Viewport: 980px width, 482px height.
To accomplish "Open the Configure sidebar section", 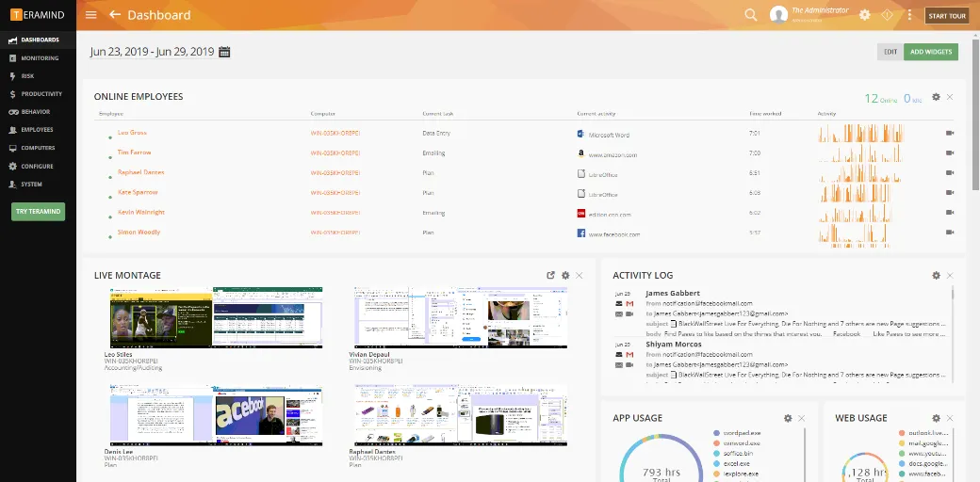I will coord(38,166).
